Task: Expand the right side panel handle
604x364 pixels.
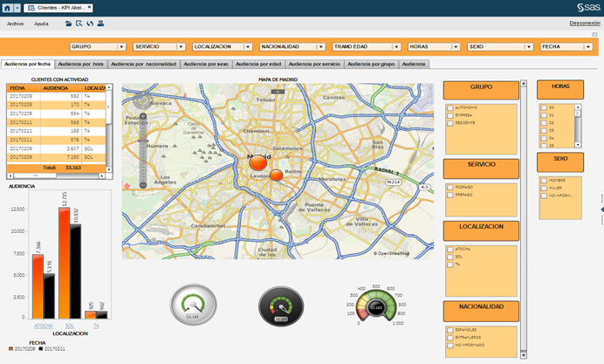Action: pos(602,209)
